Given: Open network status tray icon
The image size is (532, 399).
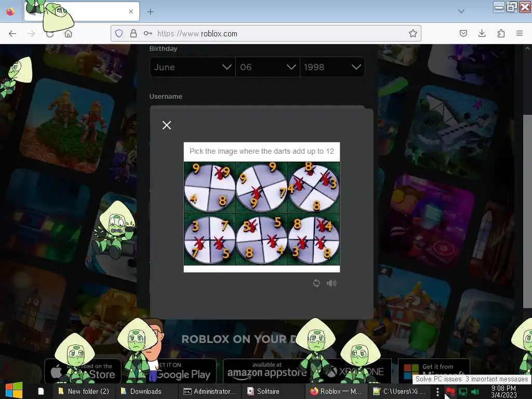Looking at the screenshot, I should click(x=463, y=392).
